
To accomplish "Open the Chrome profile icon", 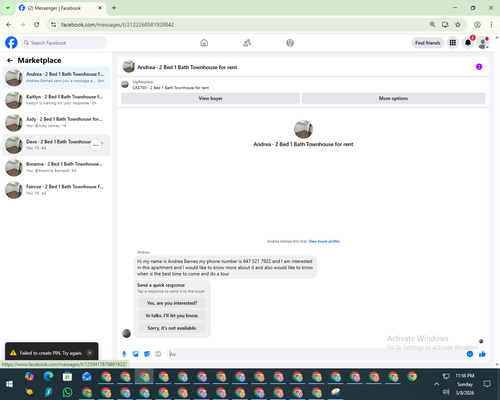I will pyautogui.click(x=477, y=25).
